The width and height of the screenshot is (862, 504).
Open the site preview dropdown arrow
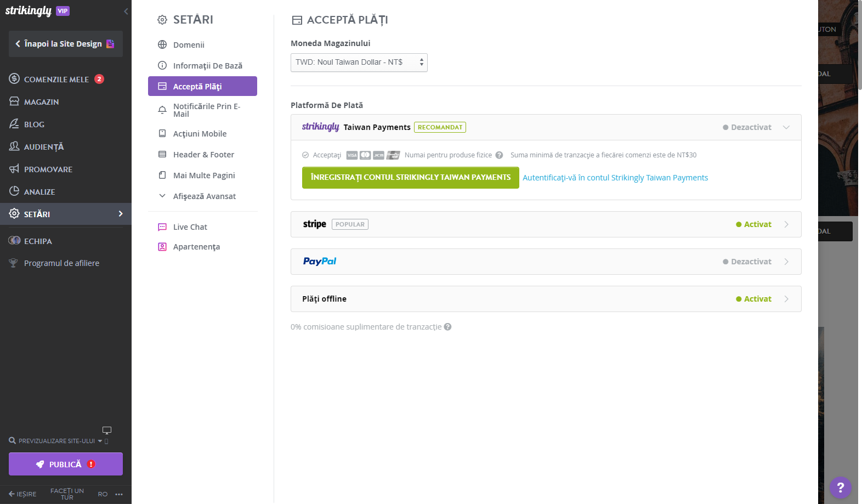(x=100, y=441)
